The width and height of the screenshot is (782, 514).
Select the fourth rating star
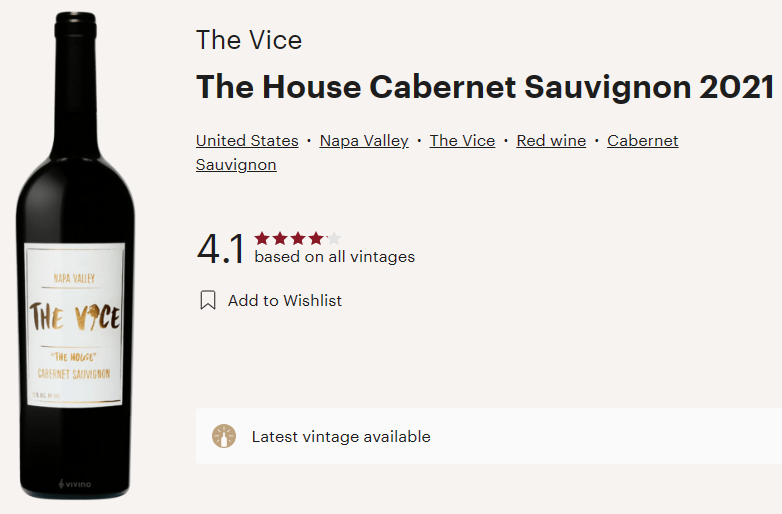click(x=316, y=238)
